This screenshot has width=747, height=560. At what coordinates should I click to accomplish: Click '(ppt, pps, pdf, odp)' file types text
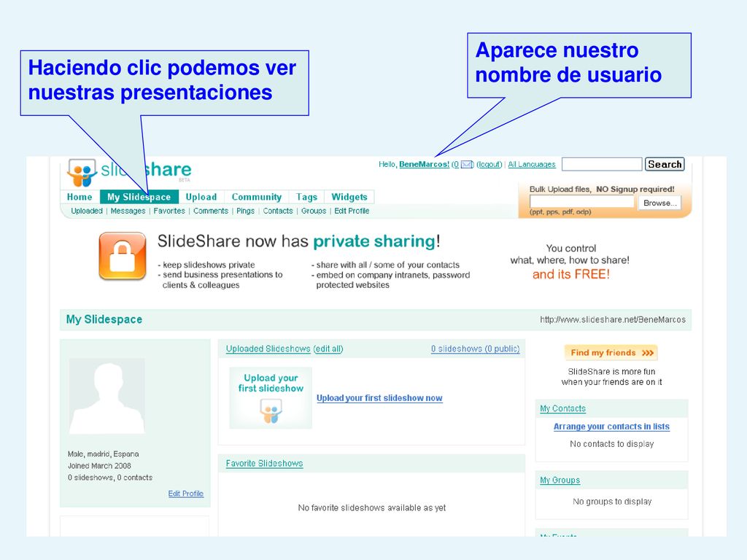pyautogui.click(x=560, y=212)
